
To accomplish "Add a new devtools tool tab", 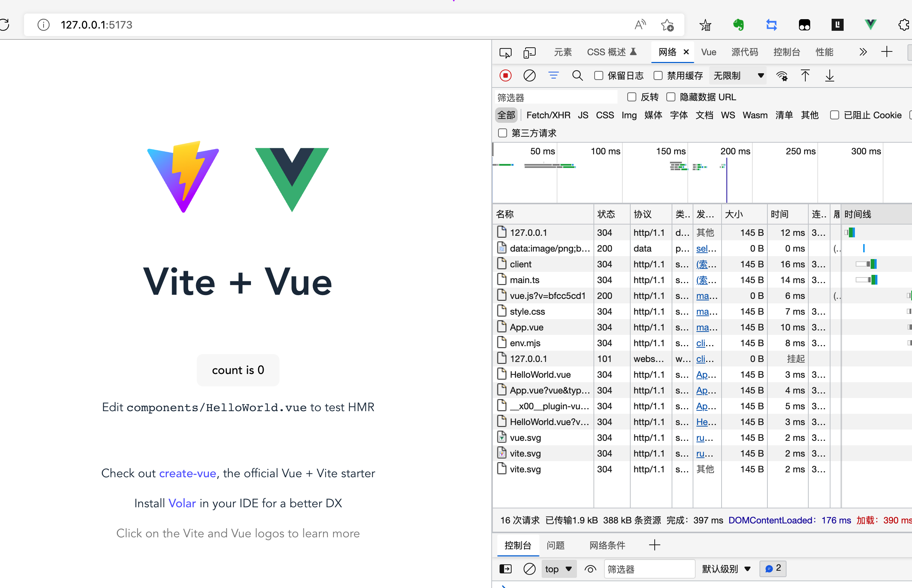I will pos(887,52).
